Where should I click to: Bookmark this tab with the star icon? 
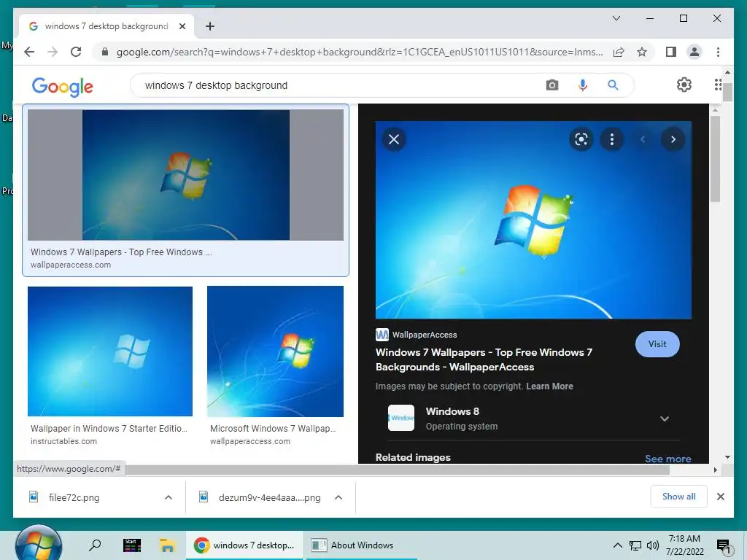(x=642, y=52)
